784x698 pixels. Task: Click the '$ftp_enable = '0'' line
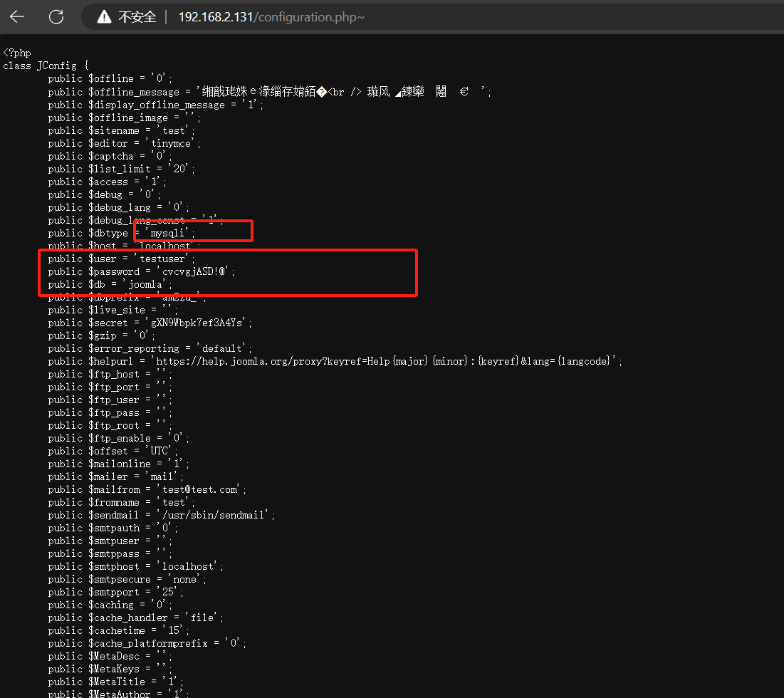tap(118, 438)
